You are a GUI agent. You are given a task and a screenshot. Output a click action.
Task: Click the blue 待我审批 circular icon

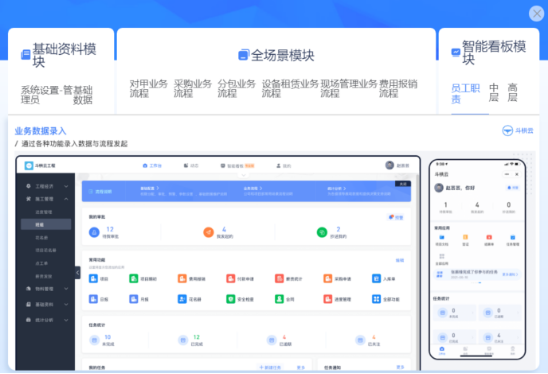click(94, 232)
